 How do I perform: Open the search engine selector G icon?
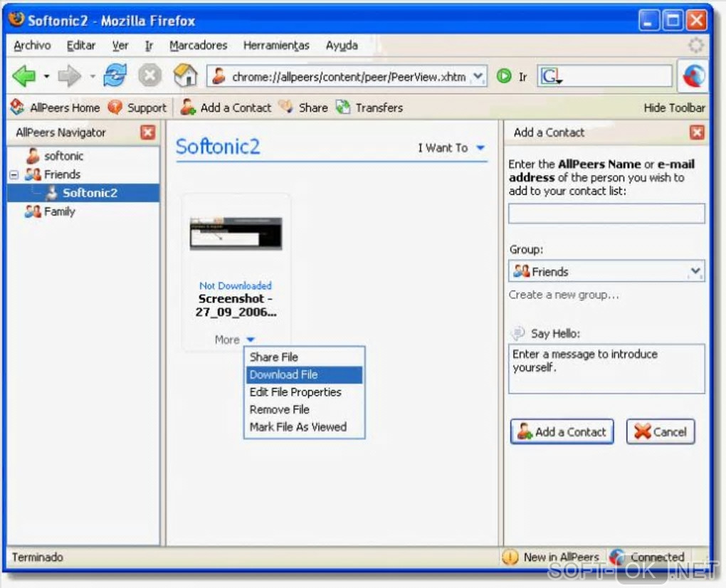point(551,76)
